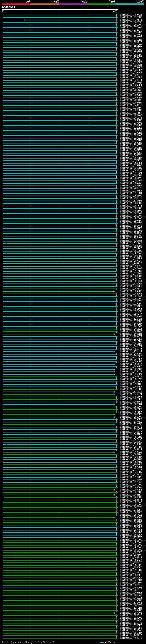Click label UniRef100_B0NXC5
The width and height of the screenshot is (146, 644).
point(131,291)
